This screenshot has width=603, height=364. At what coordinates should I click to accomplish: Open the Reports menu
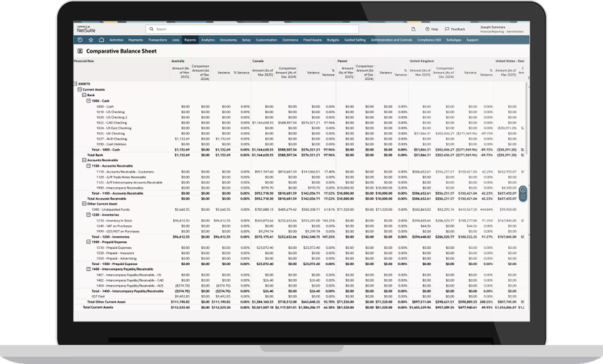click(x=190, y=40)
